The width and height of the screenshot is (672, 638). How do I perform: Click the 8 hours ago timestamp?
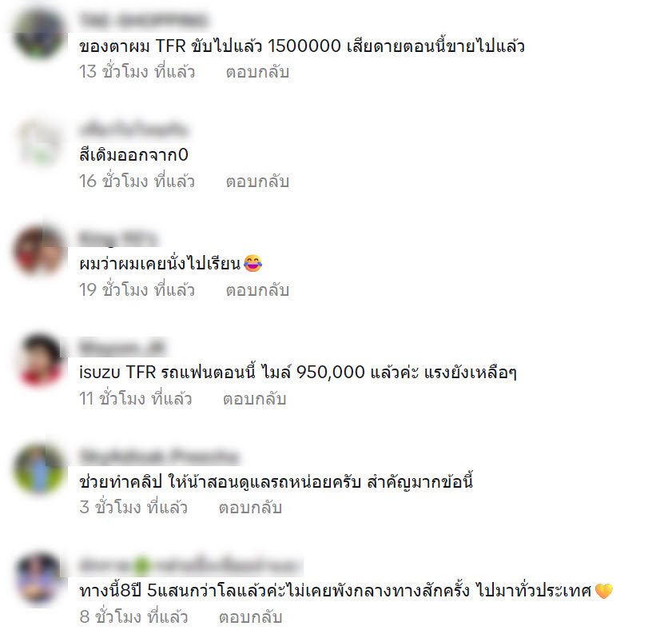[x=133, y=617]
